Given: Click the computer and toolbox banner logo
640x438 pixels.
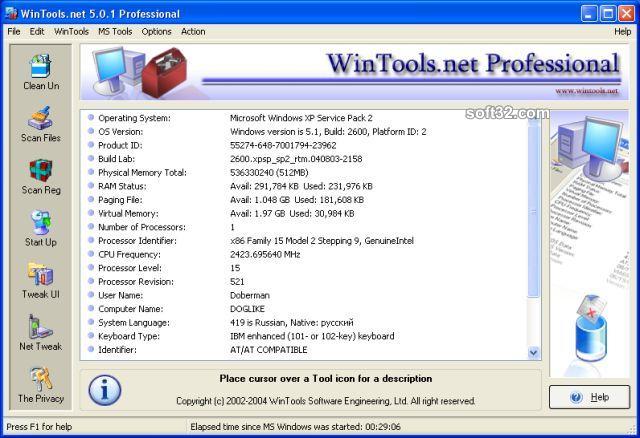Looking at the screenshot, I should pyautogui.click(x=139, y=72).
